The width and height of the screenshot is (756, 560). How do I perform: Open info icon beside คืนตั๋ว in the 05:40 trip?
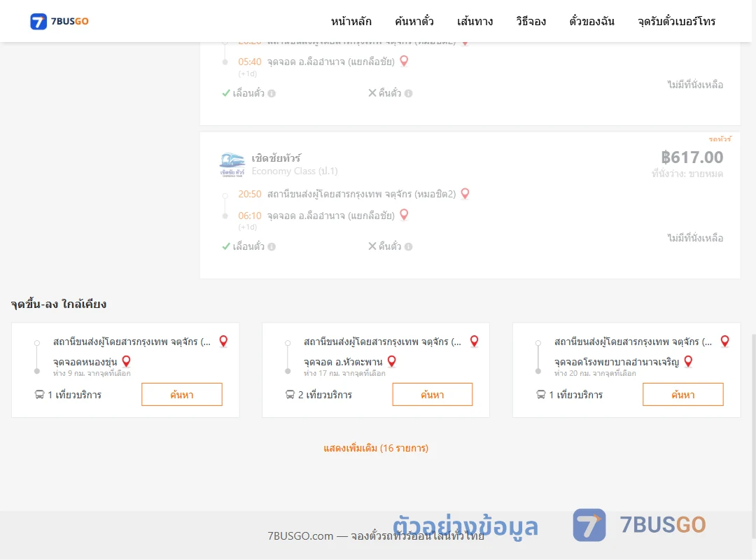pos(408,94)
